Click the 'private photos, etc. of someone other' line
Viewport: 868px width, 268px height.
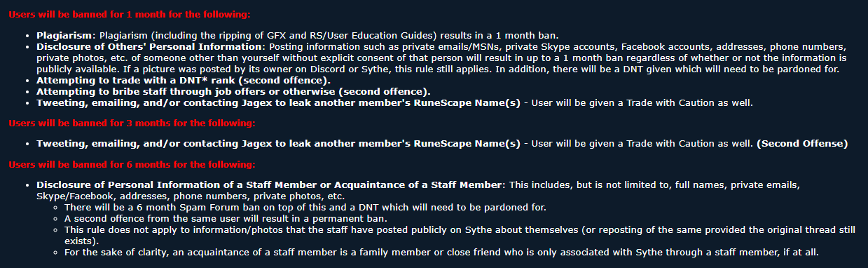tap(441, 58)
